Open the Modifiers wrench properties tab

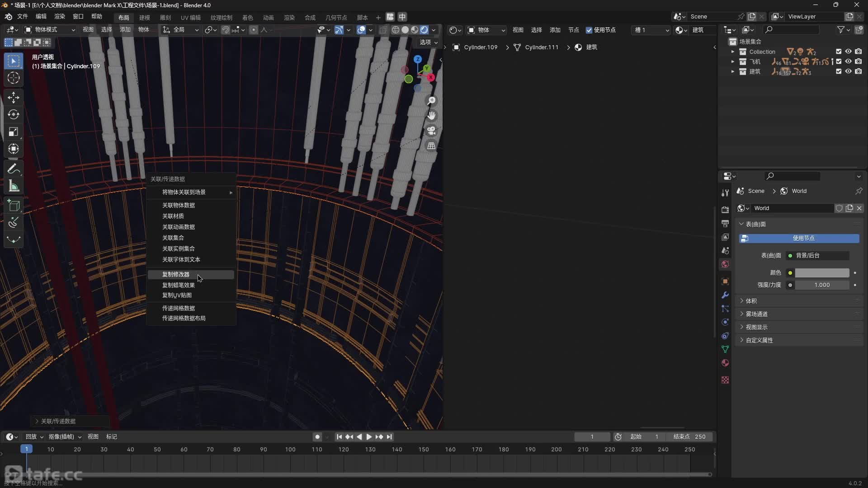tap(725, 295)
